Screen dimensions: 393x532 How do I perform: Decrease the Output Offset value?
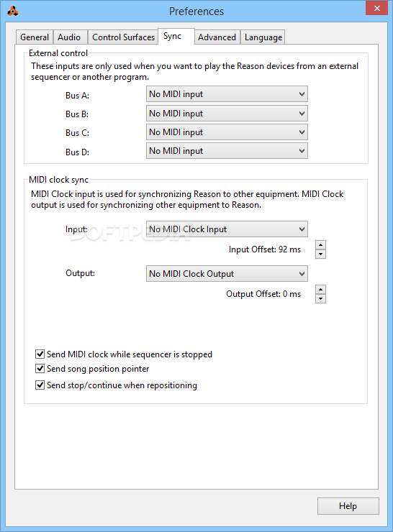click(x=320, y=298)
